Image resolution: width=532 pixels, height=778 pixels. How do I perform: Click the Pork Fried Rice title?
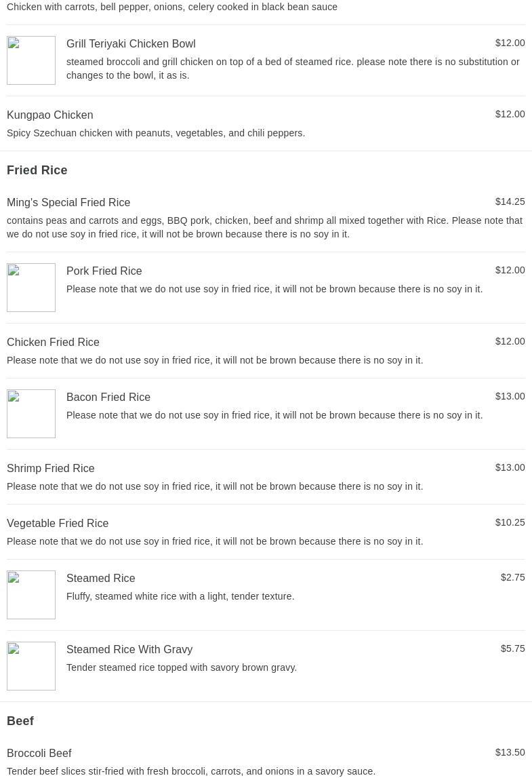104,271
